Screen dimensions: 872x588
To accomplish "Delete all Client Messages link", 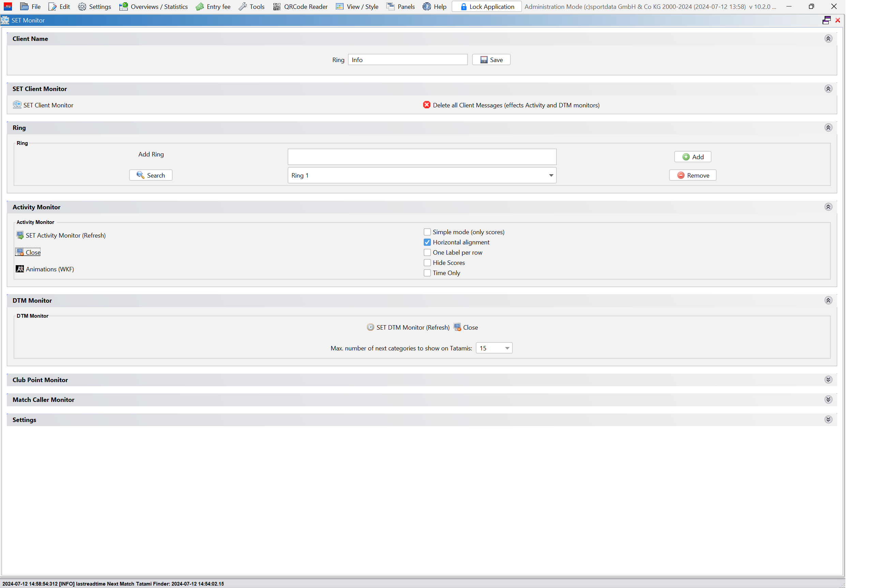I will click(516, 105).
